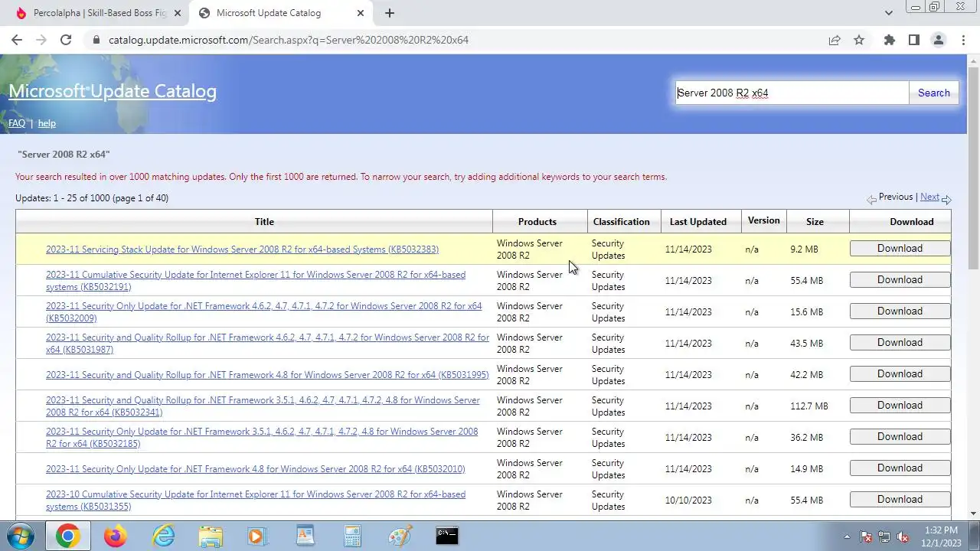This screenshot has width=980, height=551.
Task: Open the tab search chevron
Action: pyautogui.click(x=888, y=13)
